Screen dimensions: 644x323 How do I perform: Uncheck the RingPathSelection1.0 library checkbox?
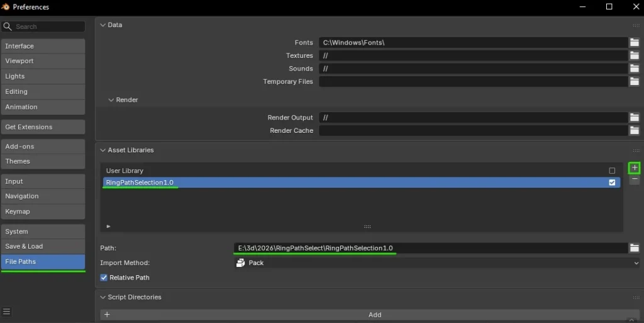pos(612,183)
